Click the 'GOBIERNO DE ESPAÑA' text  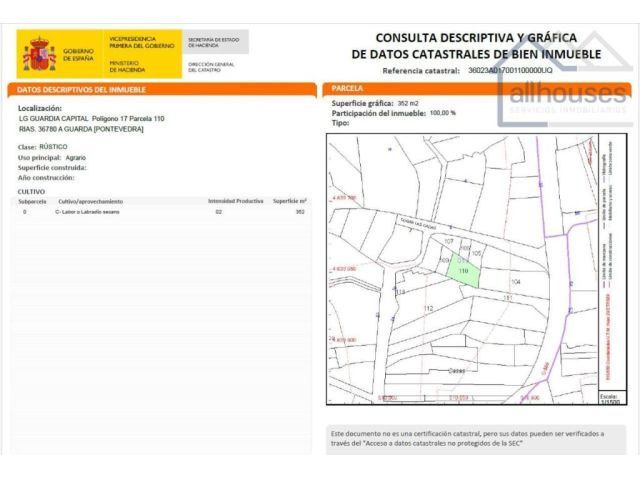(78, 55)
